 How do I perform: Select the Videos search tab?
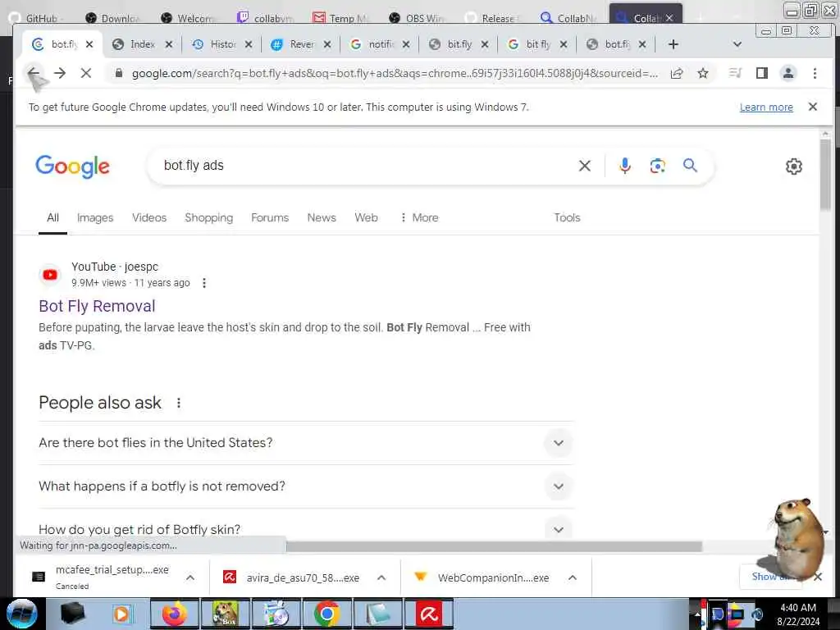[149, 217]
